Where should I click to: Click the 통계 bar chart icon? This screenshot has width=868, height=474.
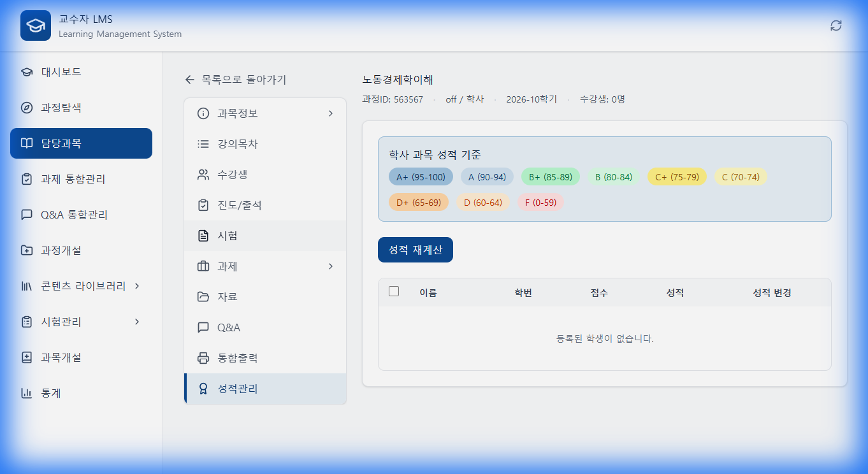[x=25, y=393]
